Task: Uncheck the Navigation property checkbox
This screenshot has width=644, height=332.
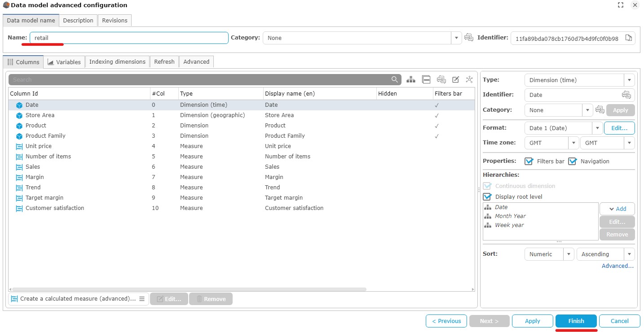Action: [573, 161]
